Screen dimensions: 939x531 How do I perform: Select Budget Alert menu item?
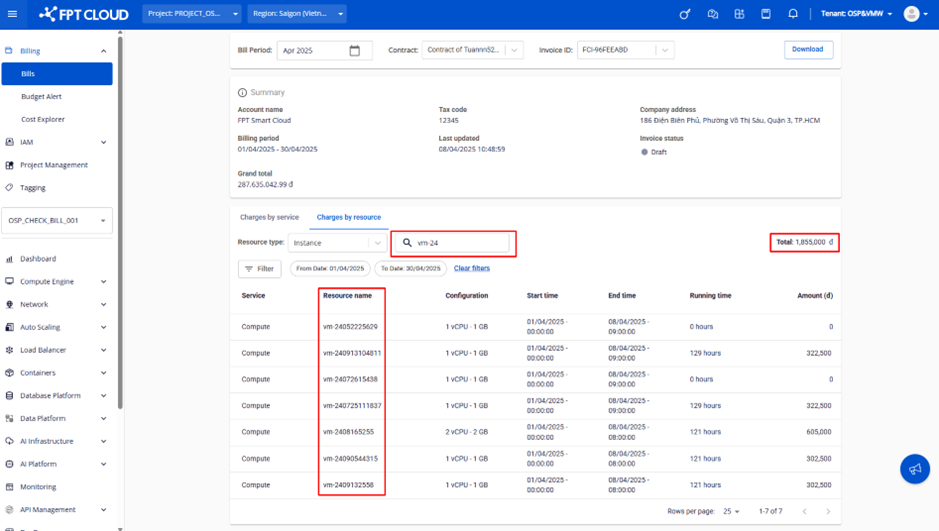pos(41,97)
